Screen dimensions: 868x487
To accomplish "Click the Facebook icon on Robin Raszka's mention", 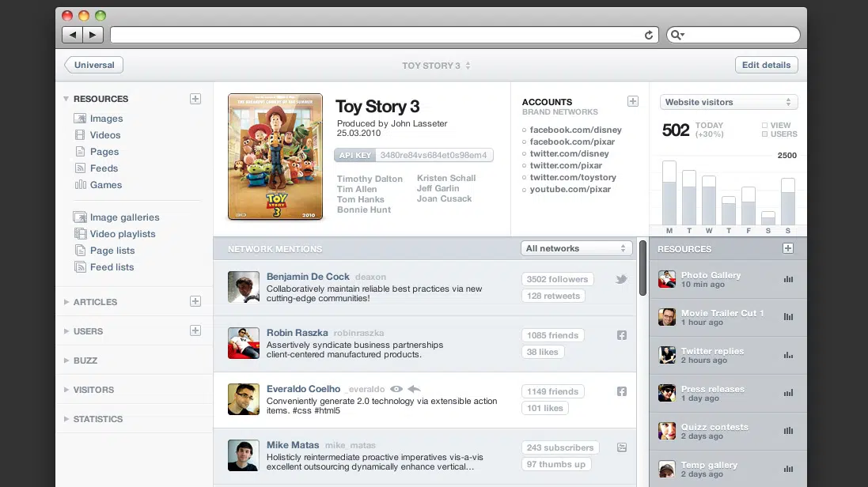I will pos(622,335).
